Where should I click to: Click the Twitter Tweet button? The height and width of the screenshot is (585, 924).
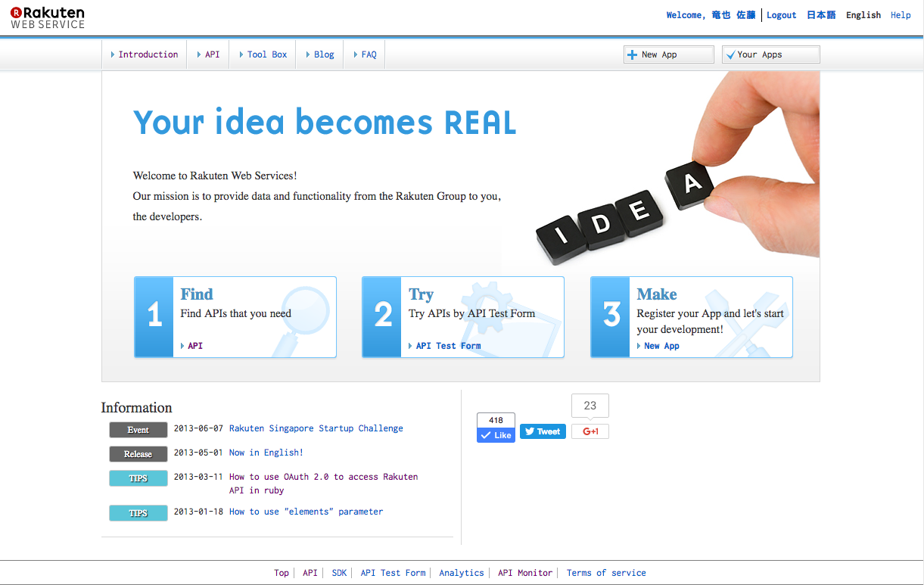point(543,431)
